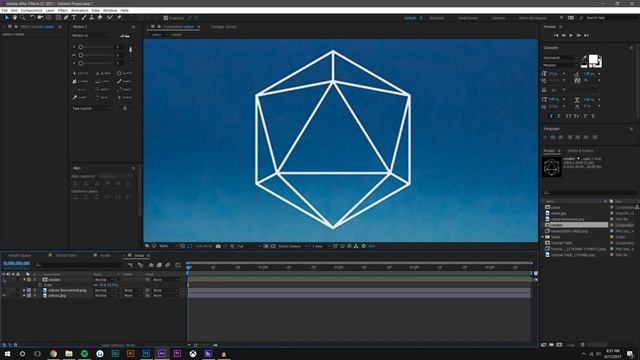Click the current timecode display
Screen dimensions: 640x360
[x=16, y=264]
